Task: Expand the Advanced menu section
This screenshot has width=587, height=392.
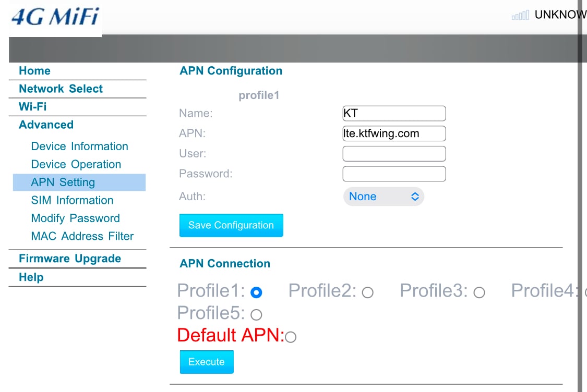Action: click(x=46, y=125)
